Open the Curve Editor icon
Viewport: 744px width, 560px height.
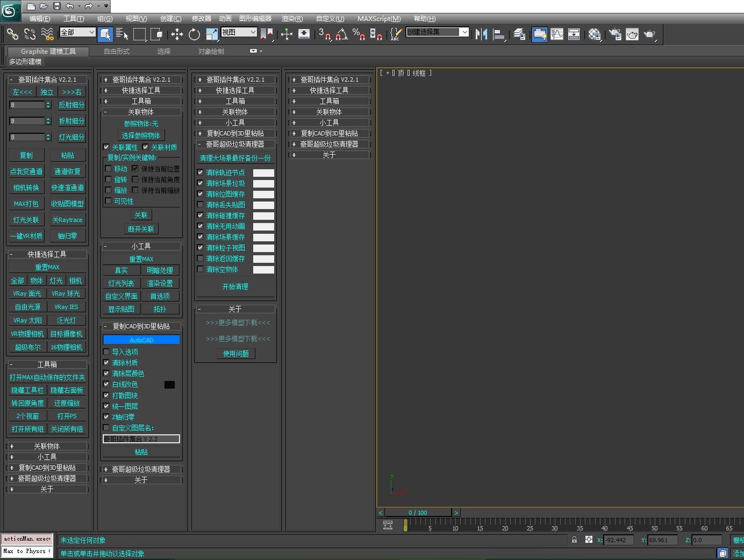click(x=557, y=34)
